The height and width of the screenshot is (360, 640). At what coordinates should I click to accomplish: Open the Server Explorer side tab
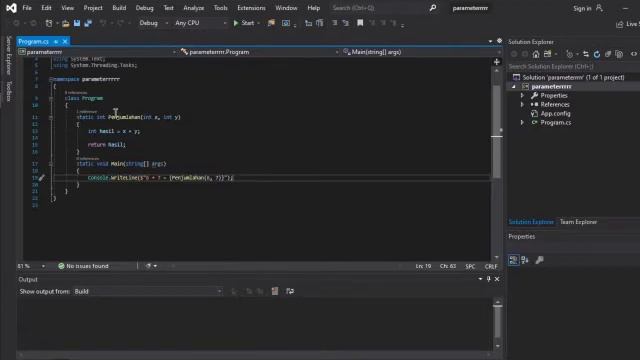[x=9, y=55]
